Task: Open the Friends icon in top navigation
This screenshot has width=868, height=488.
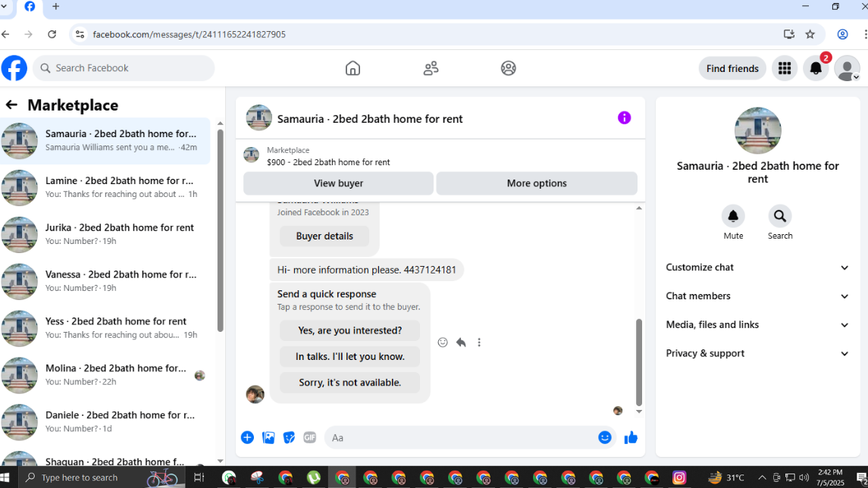Action: tap(431, 68)
